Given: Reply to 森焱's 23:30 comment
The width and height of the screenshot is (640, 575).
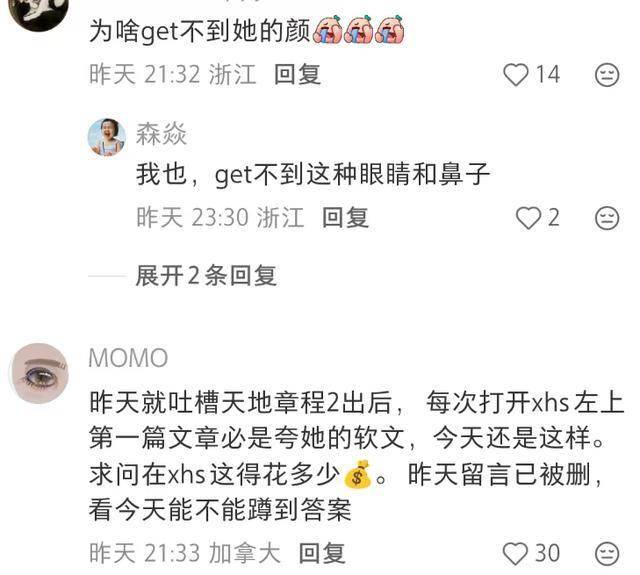Looking at the screenshot, I should pos(345,217).
